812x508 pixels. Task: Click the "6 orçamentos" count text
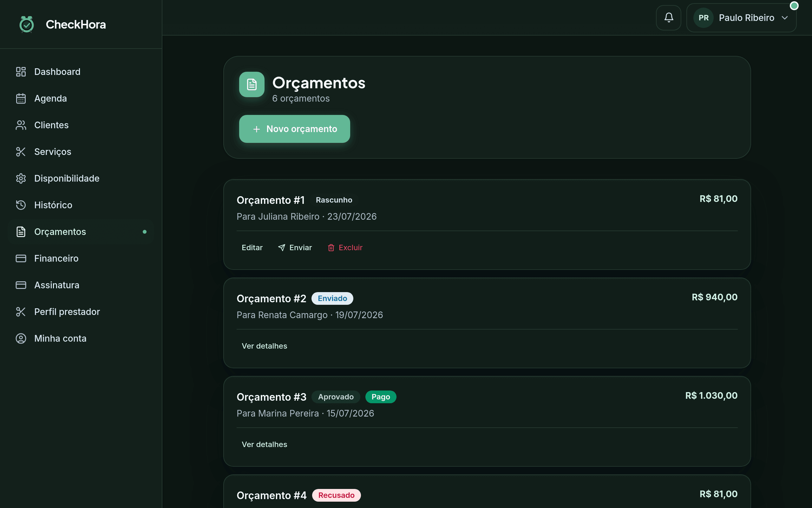click(x=301, y=98)
